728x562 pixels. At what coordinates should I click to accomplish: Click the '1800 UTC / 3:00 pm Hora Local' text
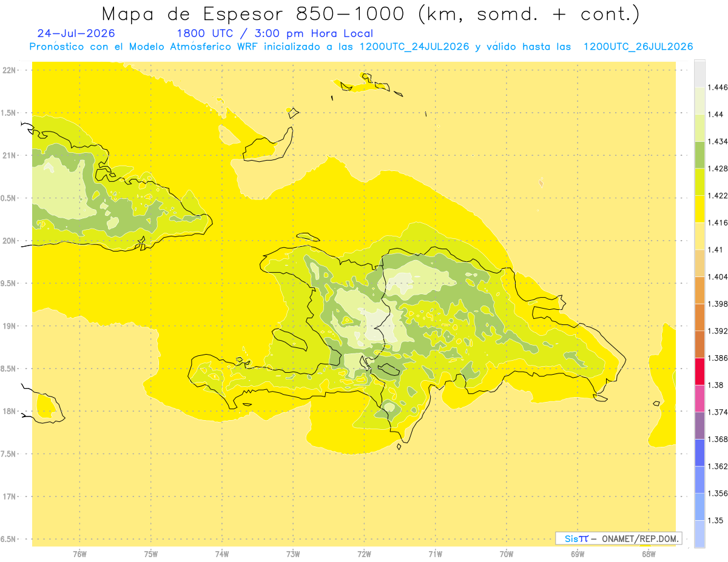tap(275, 33)
